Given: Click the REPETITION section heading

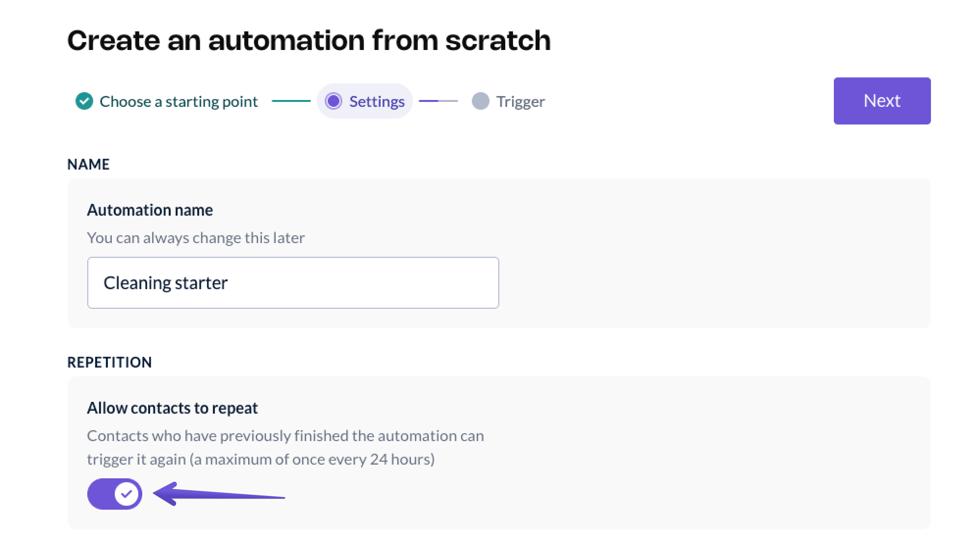Looking at the screenshot, I should pos(109,362).
